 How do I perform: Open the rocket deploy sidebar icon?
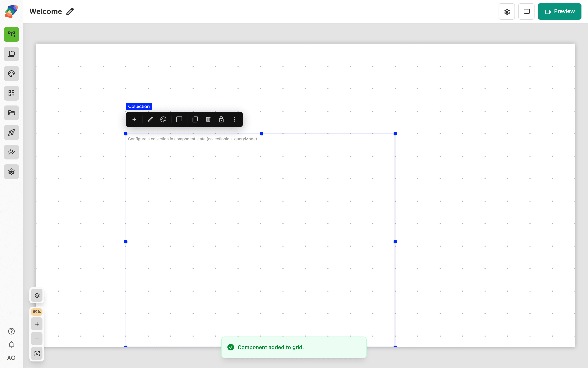click(11, 132)
